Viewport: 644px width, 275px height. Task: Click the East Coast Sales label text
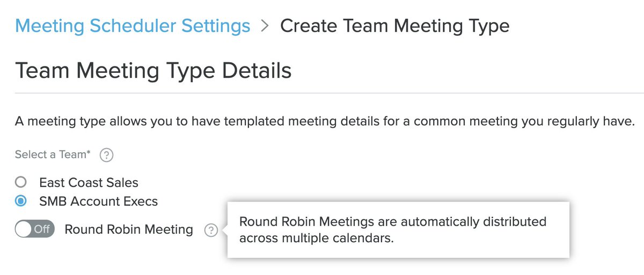(x=89, y=183)
